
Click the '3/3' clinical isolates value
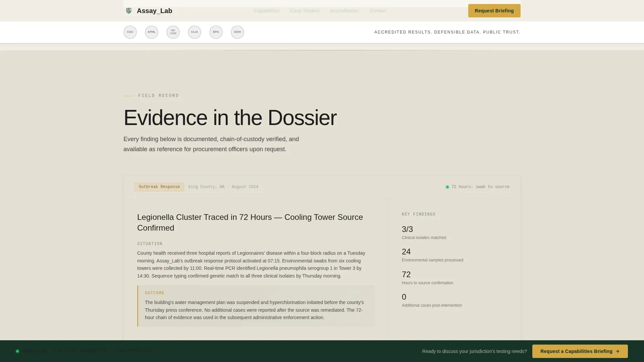point(407,229)
